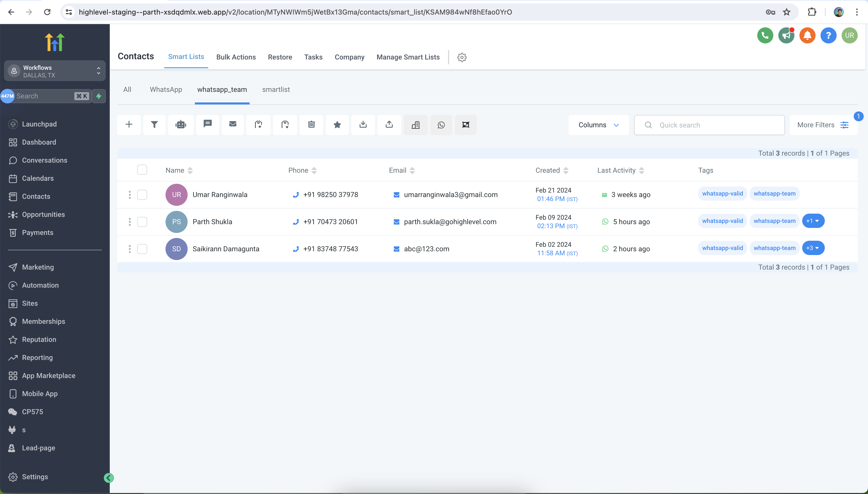This screenshot has width=868, height=494.
Task: Click the trash delete contacts icon
Action: tap(311, 125)
